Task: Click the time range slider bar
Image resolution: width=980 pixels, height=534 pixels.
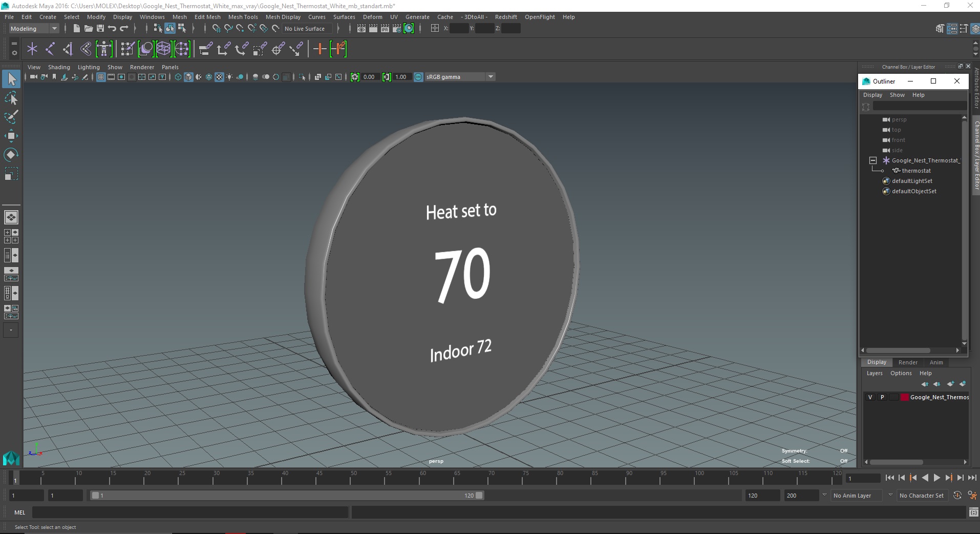Action: click(287, 495)
